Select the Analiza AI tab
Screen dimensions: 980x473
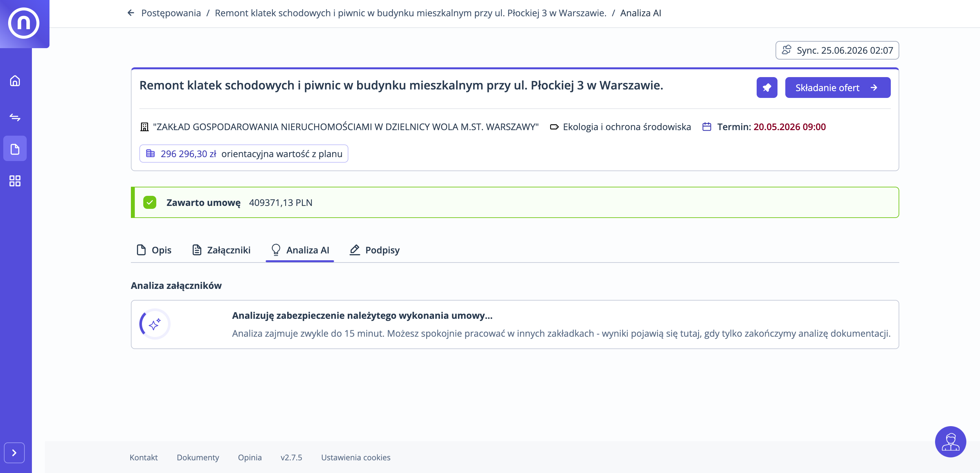[300, 250]
